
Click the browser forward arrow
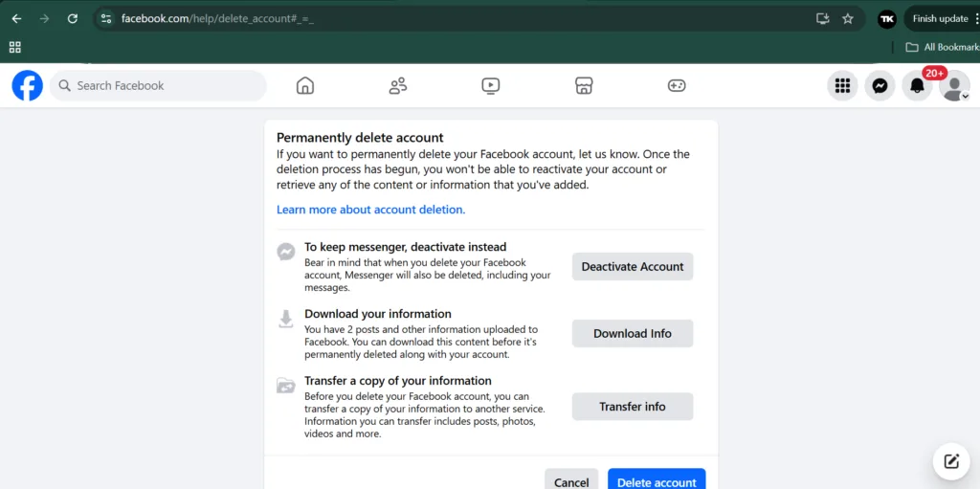[x=44, y=19]
